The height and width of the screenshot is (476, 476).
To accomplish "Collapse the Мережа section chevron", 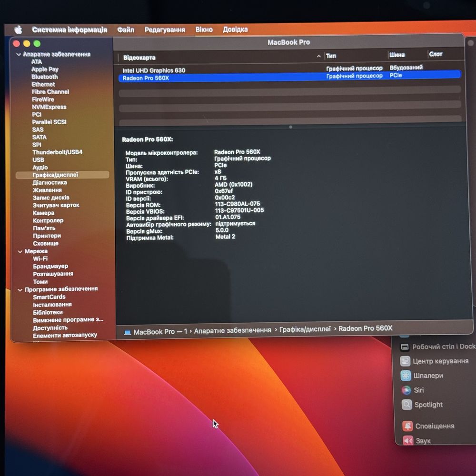I will pos(20,251).
